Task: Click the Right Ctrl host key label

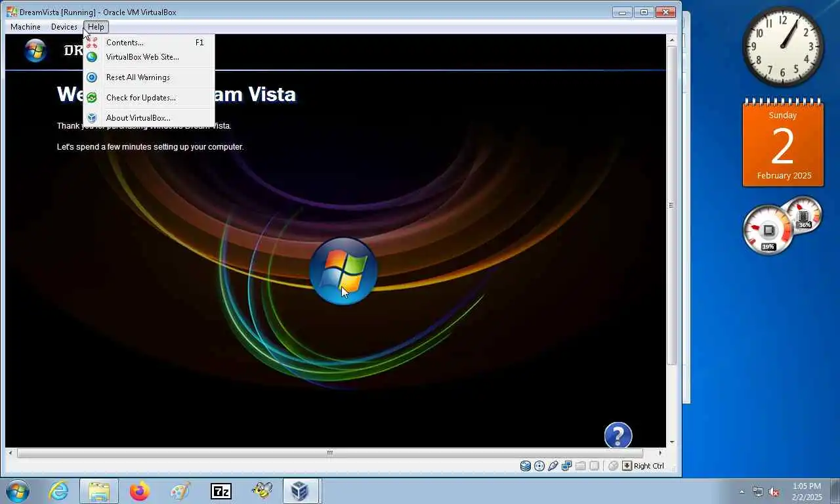Action: point(649,466)
